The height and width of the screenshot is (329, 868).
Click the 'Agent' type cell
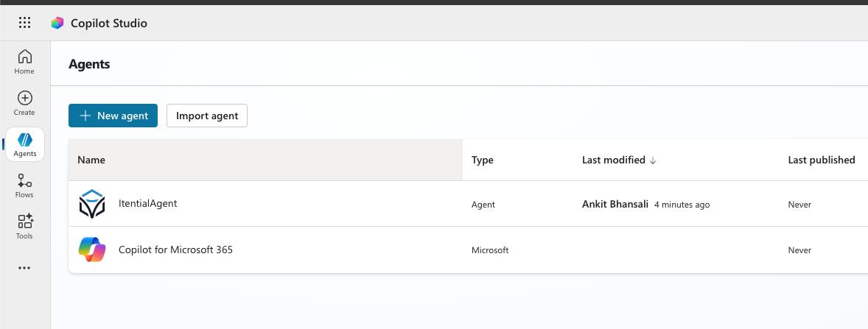[x=483, y=205]
